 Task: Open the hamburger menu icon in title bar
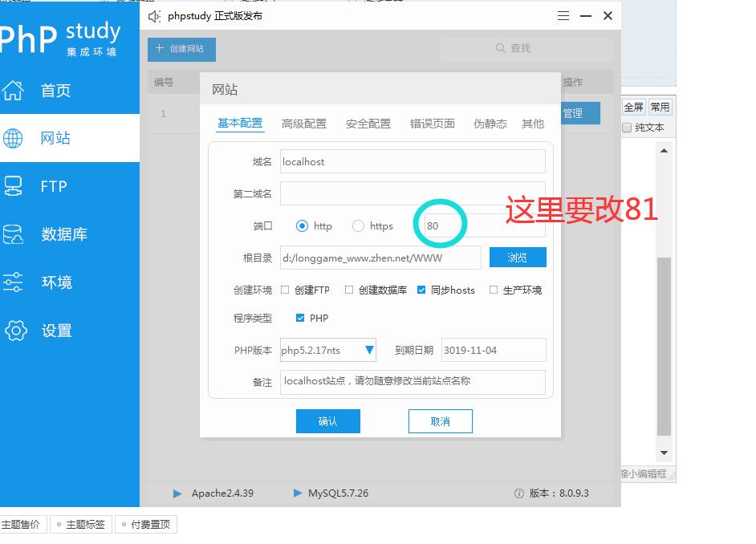(x=563, y=16)
